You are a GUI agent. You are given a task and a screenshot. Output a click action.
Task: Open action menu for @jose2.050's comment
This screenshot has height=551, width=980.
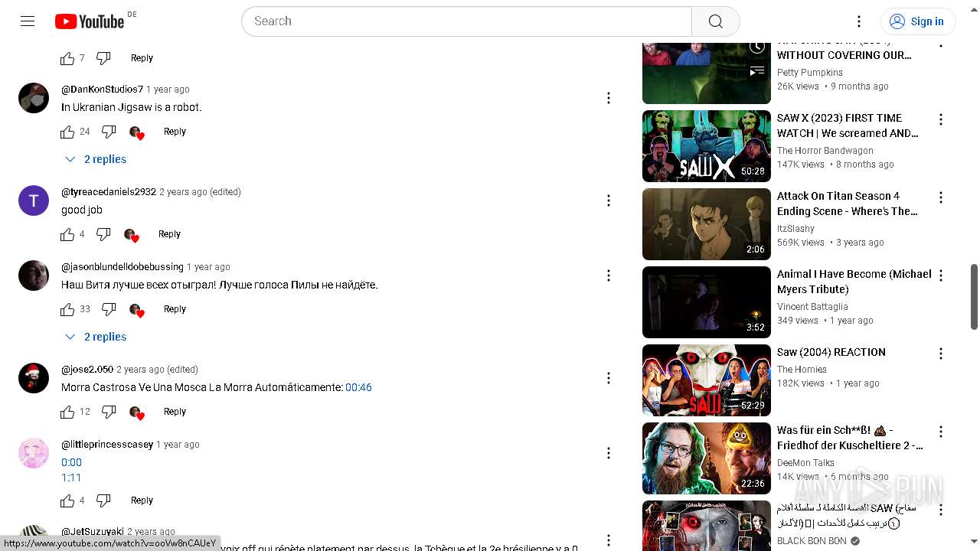(609, 378)
